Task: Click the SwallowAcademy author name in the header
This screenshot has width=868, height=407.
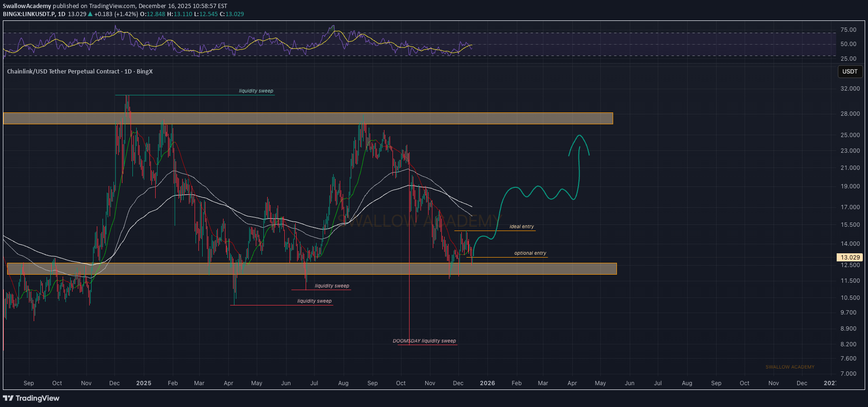Action: click(x=27, y=6)
